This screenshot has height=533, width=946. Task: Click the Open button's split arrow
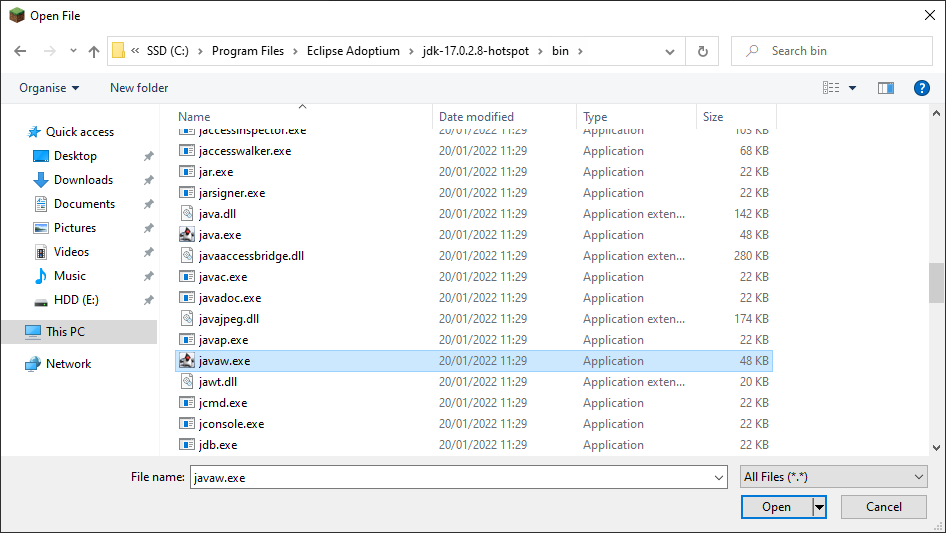(820, 507)
